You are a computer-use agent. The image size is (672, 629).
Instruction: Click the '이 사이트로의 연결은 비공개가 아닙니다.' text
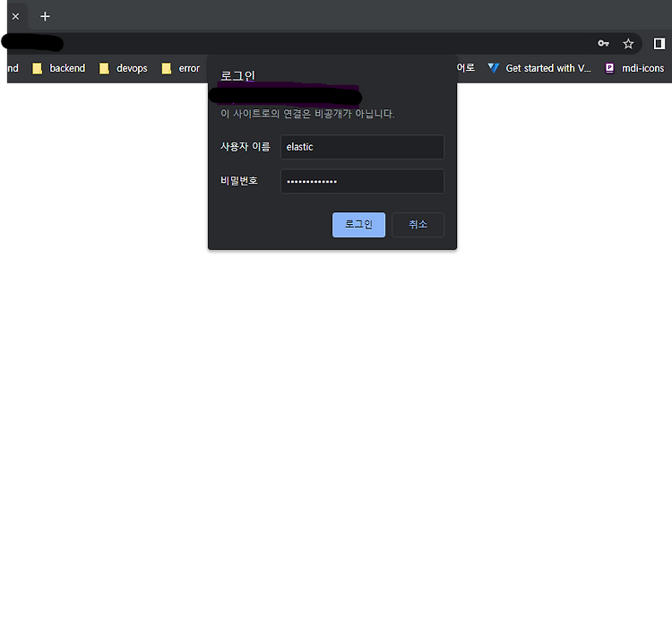coord(307,114)
